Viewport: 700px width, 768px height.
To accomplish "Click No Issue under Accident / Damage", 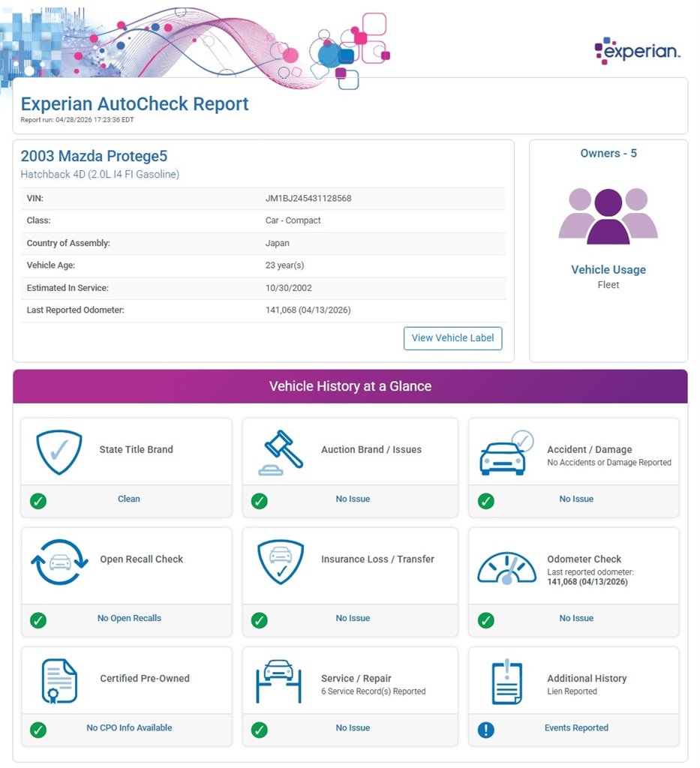I will [576, 499].
